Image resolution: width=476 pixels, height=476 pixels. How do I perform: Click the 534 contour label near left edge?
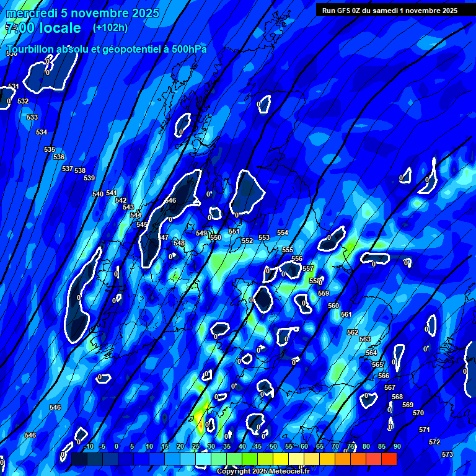tap(42, 132)
